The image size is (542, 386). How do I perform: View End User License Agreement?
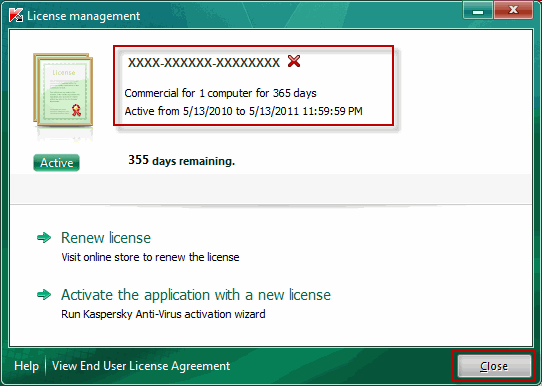[141, 366]
